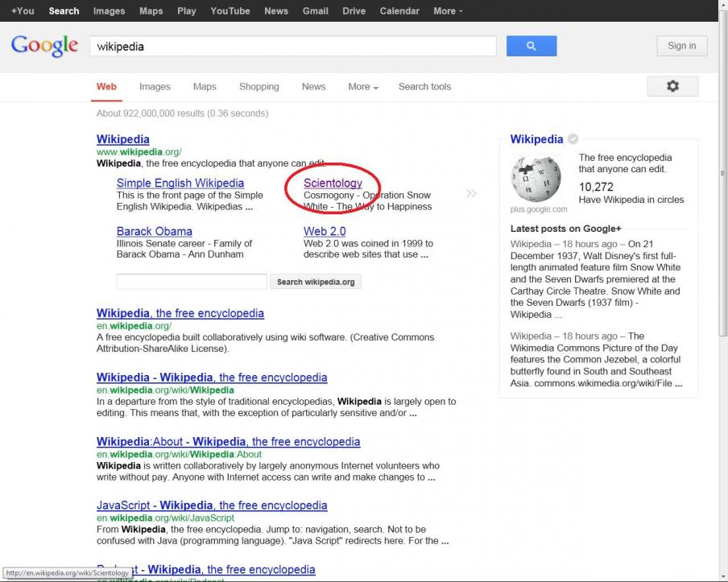Open Gmail from the top bar
Image resolution: width=728 pixels, height=582 pixels.
point(315,10)
